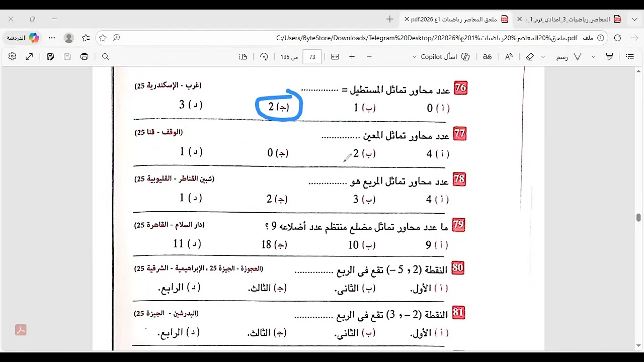Click answer 'الثالث (ج)' in question 80
This screenshot has height=362, width=644.
click(x=268, y=288)
